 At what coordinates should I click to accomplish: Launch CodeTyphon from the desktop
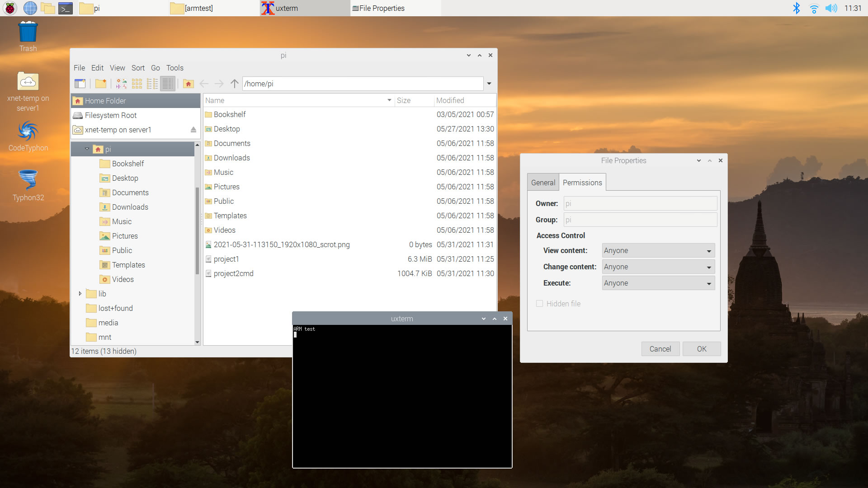(28, 136)
